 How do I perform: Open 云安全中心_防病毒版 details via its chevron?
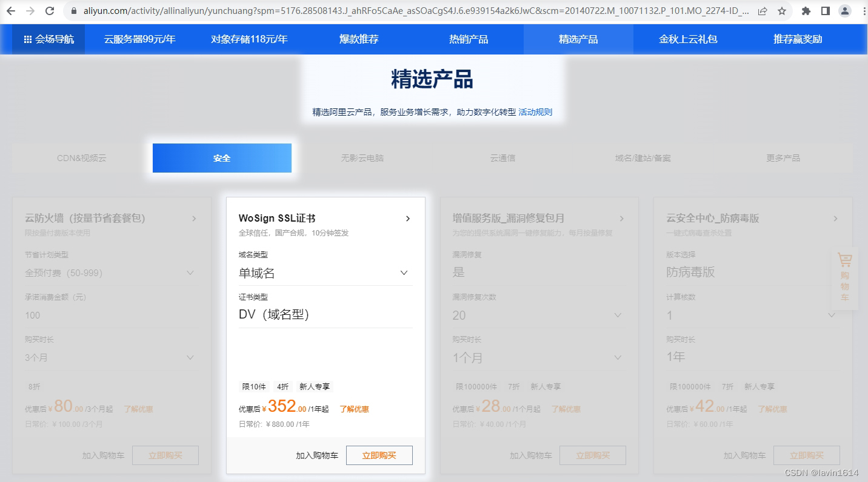tap(836, 219)
